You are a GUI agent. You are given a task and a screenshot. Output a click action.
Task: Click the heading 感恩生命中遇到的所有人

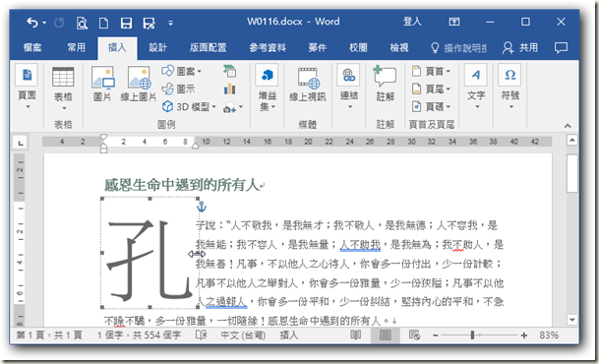tap(182, 185)
